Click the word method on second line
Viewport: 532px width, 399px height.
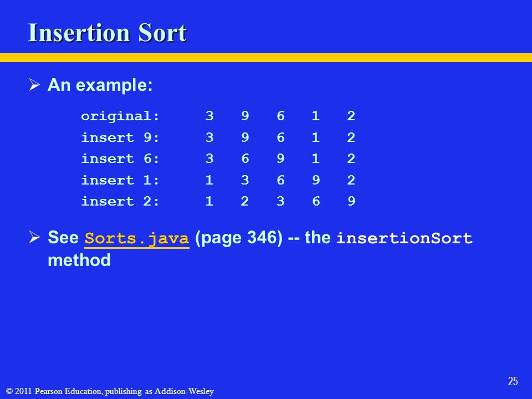(79, 260)
